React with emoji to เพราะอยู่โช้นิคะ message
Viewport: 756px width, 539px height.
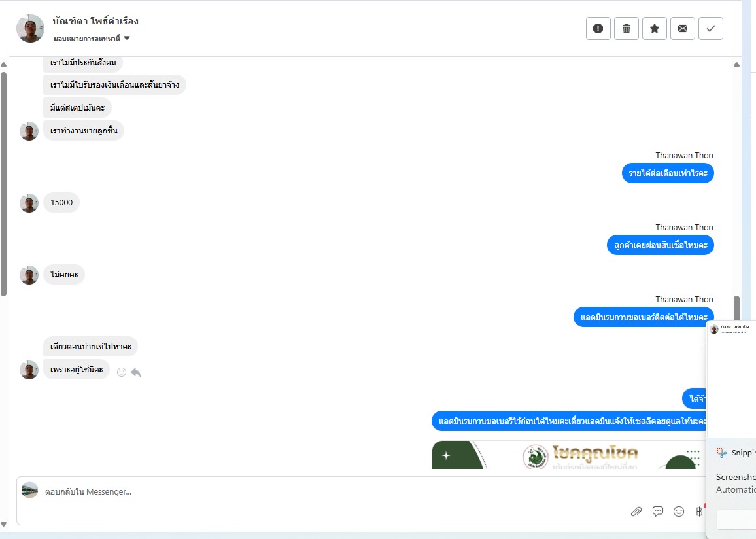click(x=122, y=372)
